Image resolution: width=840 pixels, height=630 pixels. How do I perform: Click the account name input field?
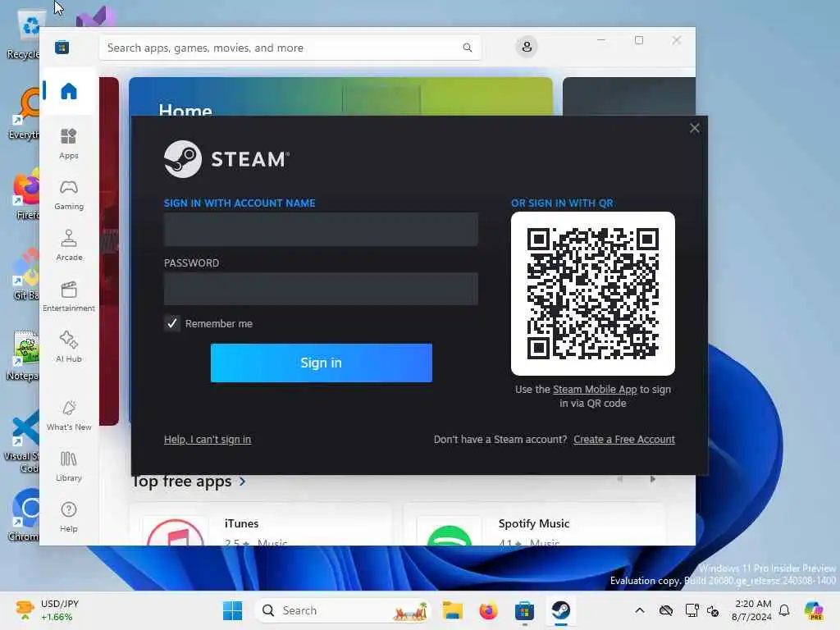point(321,230)
